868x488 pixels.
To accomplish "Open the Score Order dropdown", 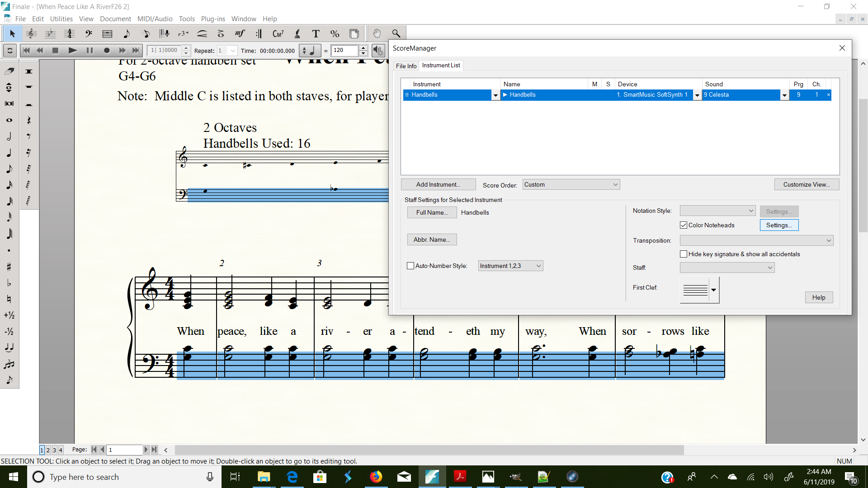I will pos(571,184).
